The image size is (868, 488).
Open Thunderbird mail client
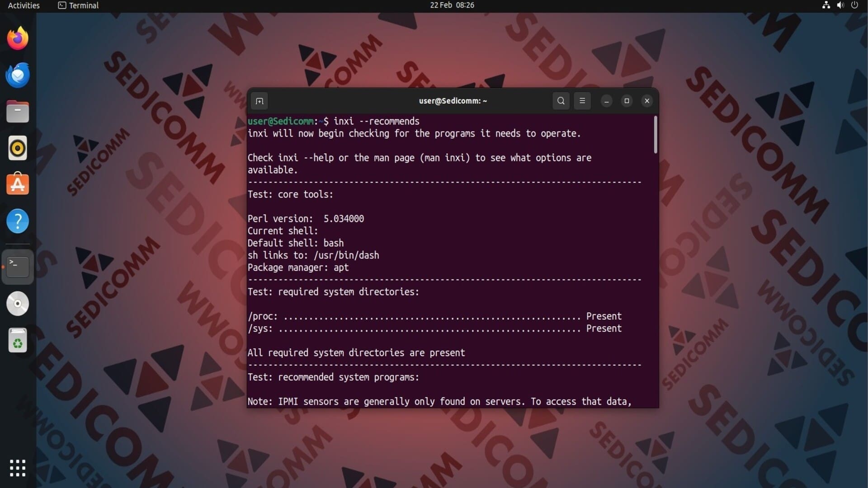18,75
